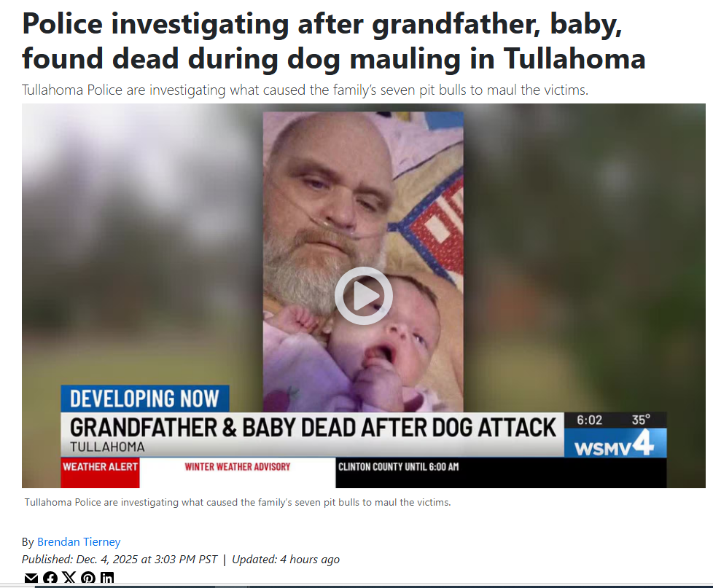Screen dimensions: 713x588
Task: Click the GRANDFATHER & BABY DEAD chyron
Action: (312, 434)
